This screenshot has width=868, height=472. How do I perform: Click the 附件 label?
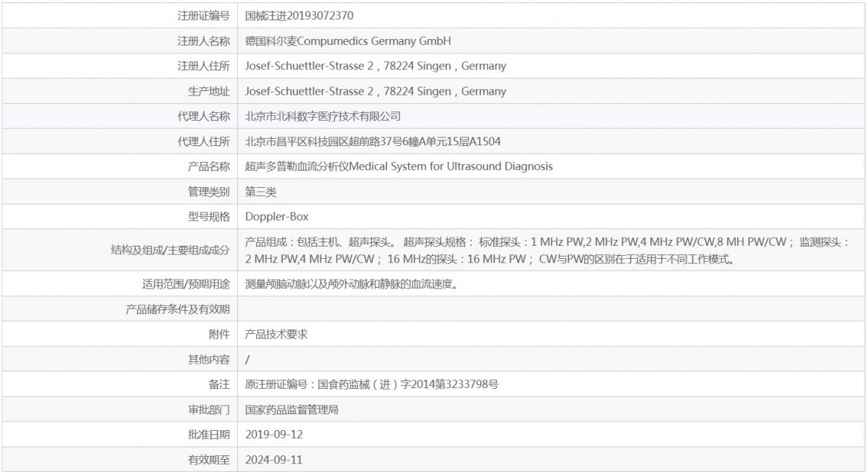219,334
